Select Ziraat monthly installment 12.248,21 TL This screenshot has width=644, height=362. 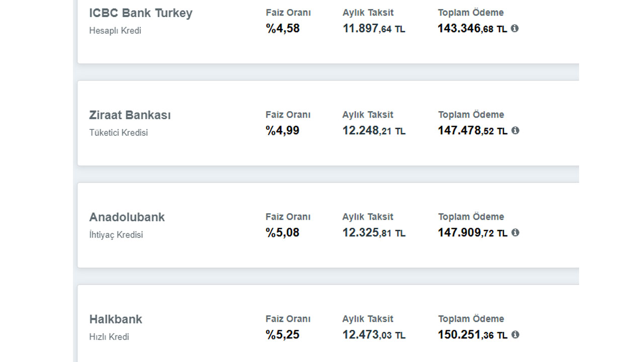tap(374, 131)
